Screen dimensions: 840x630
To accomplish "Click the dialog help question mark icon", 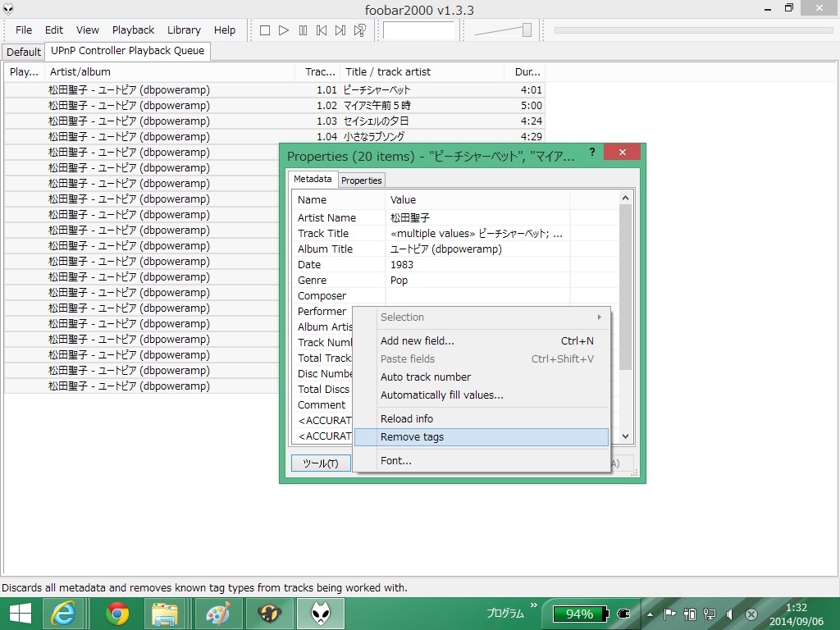I will coord(592,153).
